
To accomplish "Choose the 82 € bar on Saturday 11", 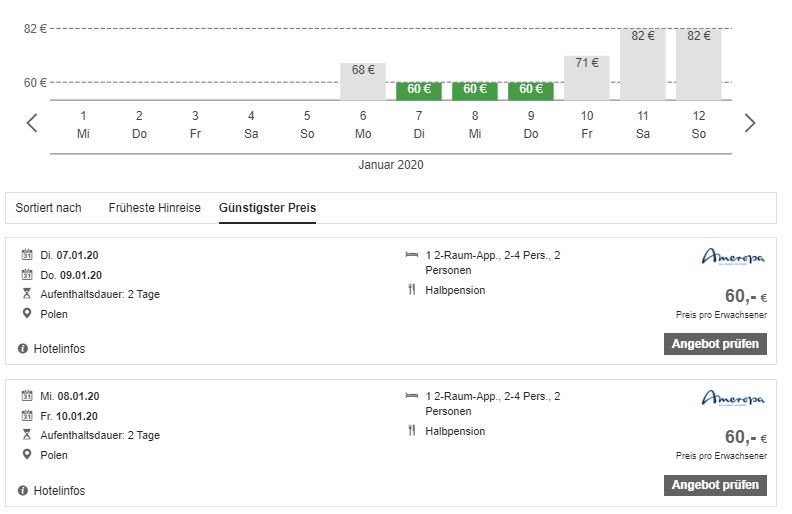I will pyautogui.click(x=643, y=65).
